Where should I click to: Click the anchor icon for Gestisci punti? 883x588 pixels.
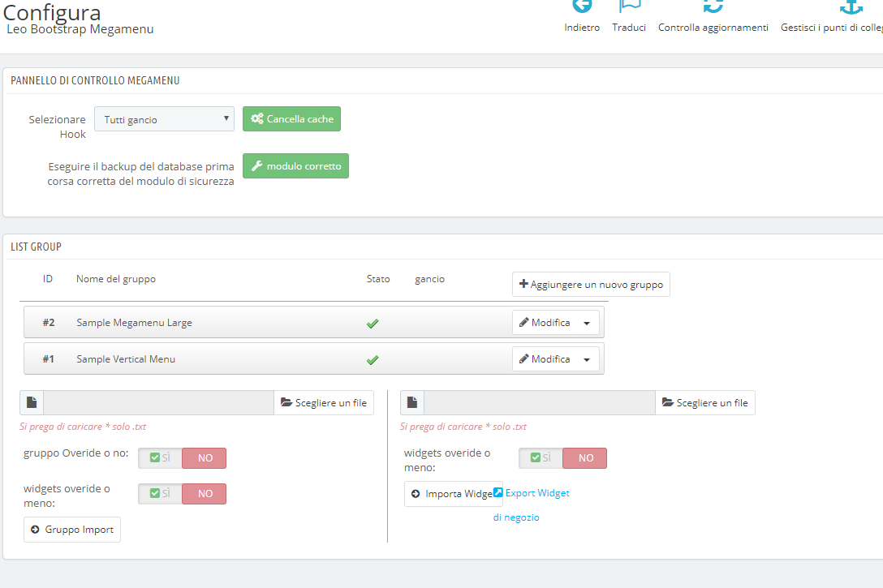coord(851,6)
